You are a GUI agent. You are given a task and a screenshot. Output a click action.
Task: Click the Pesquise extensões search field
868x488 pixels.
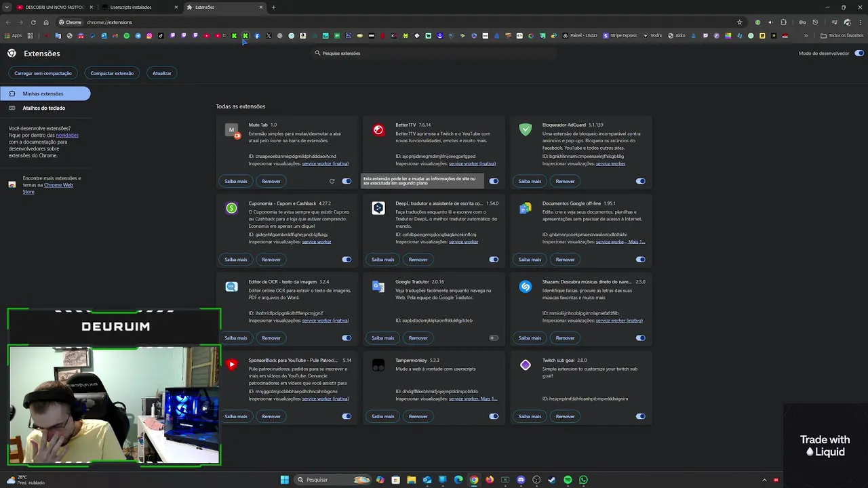click(x=434, y=53)
